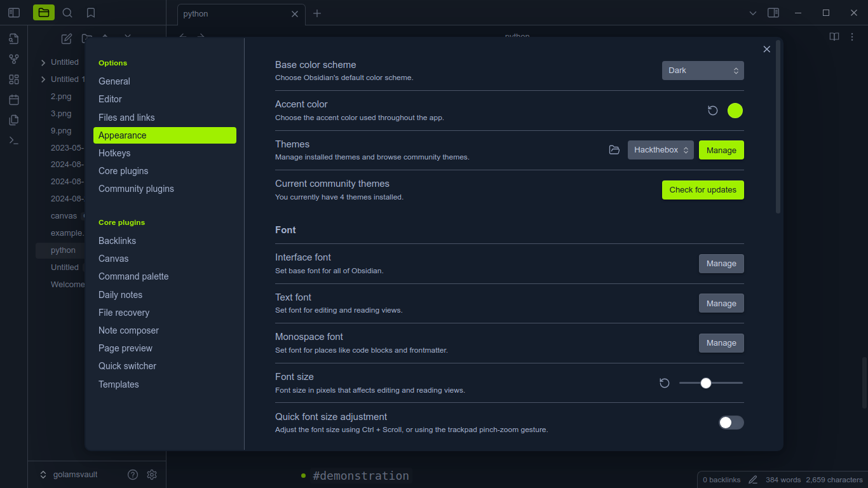
Task: Expand the Untitled folder
Action: (43, 62)
